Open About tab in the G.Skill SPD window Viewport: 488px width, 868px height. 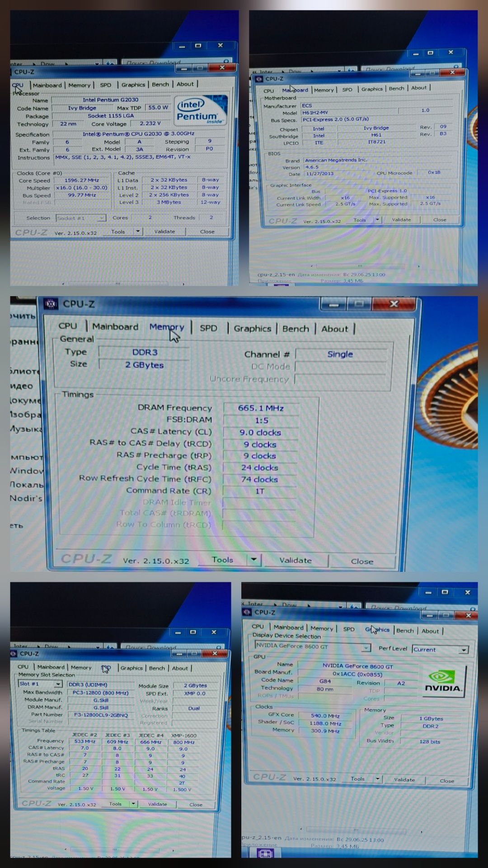tap(180, 668)
